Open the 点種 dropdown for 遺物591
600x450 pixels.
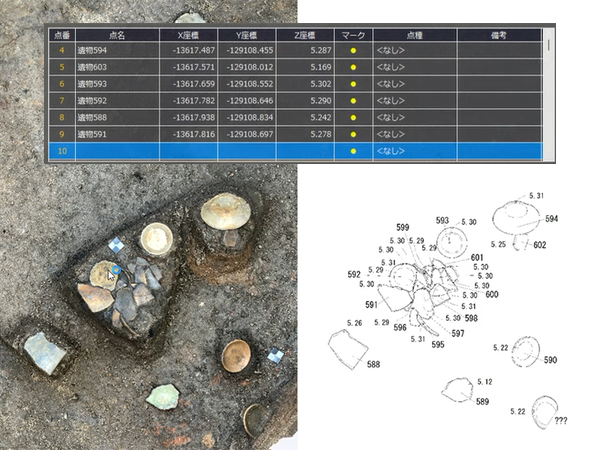[413, 134]
